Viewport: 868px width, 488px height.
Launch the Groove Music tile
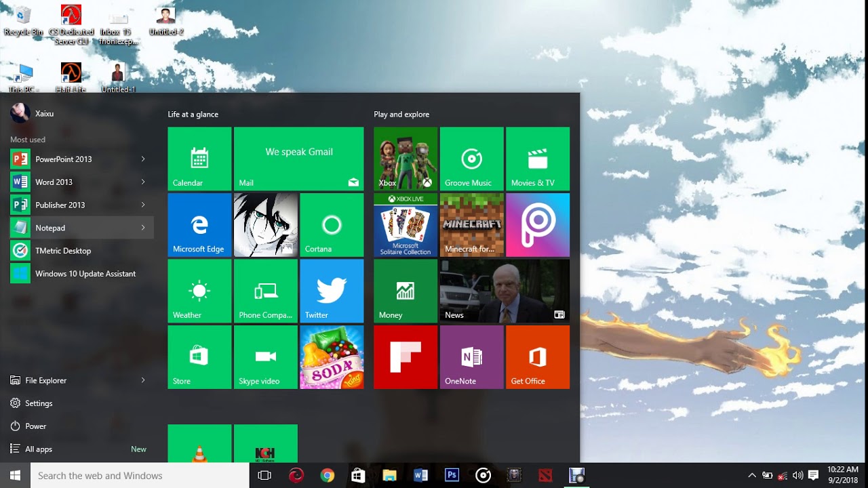click(x=471, y=159)
